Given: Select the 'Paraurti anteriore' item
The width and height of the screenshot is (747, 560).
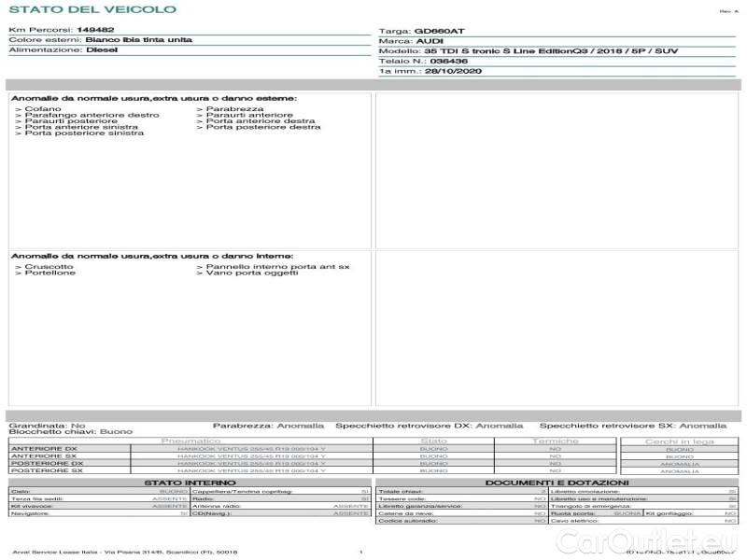Looking at the screenshot, I should [249, 115].
